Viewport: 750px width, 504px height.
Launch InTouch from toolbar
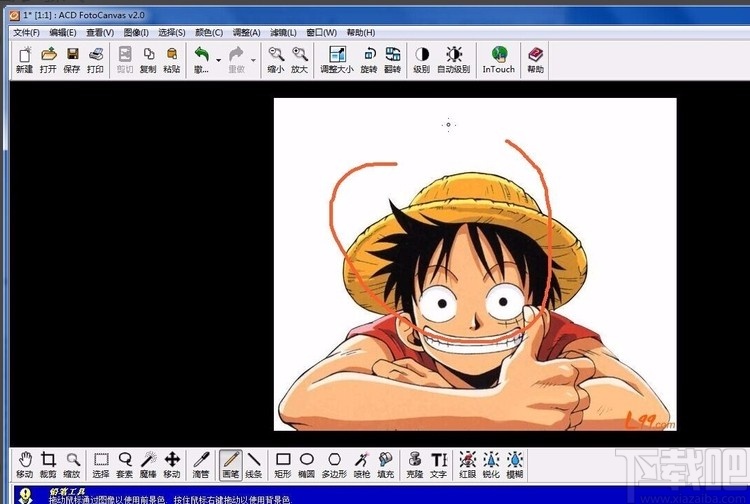point(498,60)
